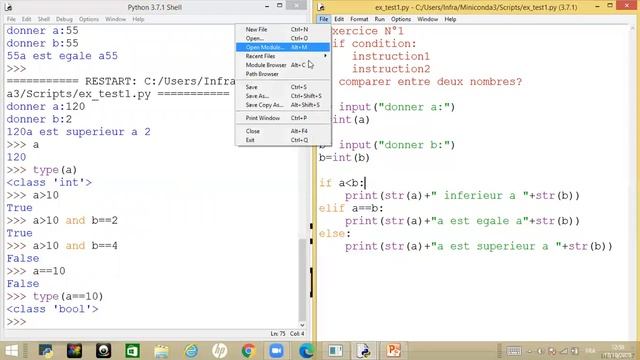Image resolution: width=640 pixels, height=360 pixels.
Task: Open the editor's Options menu
Action: (401, 19)
